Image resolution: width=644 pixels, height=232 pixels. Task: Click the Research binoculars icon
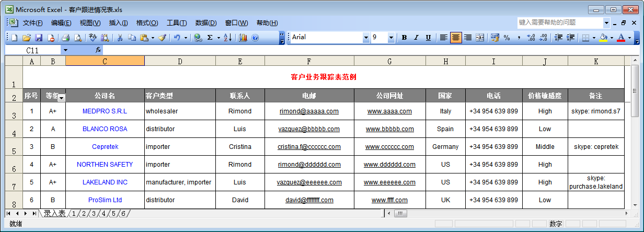[105, 38]
